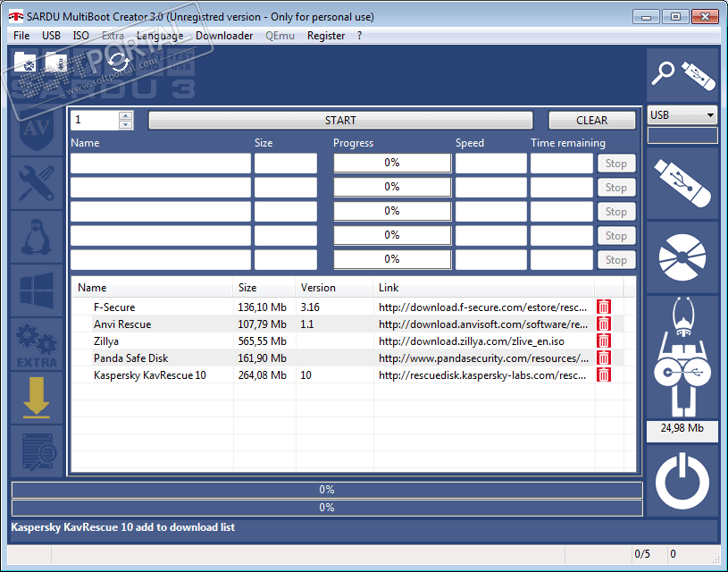Select the F-Secure list row
The width and height of the screenshot is (728, 572).
tap(348, 307)
